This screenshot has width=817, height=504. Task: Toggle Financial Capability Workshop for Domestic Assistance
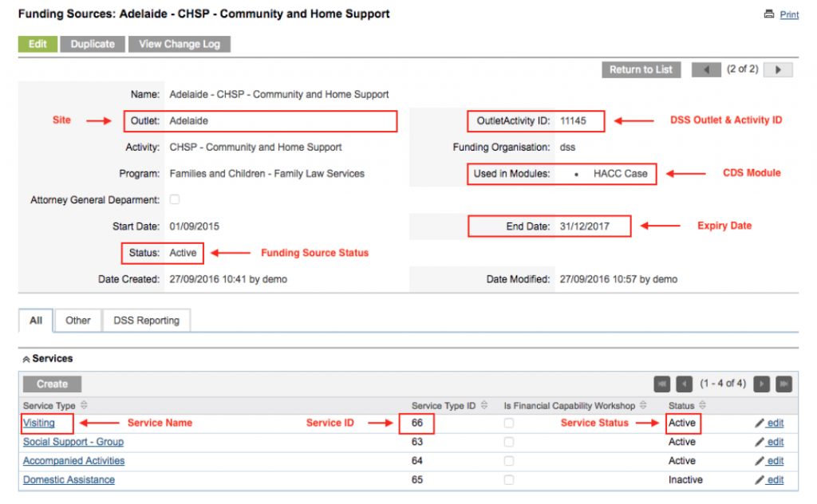point(508,479)
